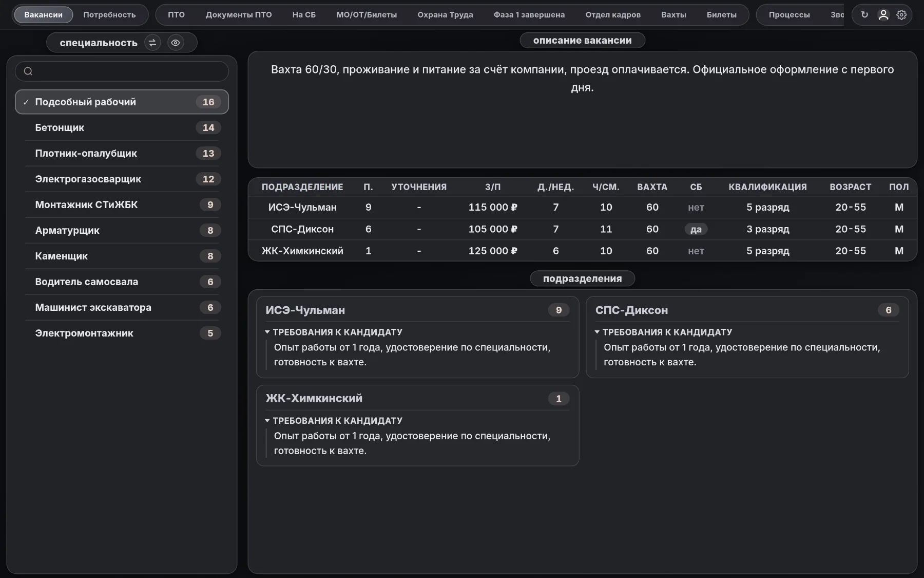Select Плотник-опалубщик in the specialty list
924x578 pixels.
click(x=122, y=153)
